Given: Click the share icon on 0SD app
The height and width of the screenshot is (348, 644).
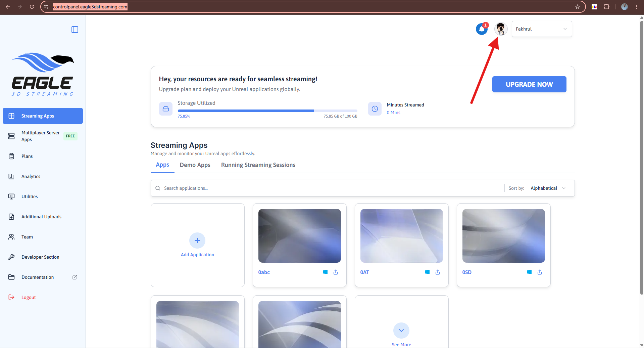Looking at the screenshot, I should [540, 272].
